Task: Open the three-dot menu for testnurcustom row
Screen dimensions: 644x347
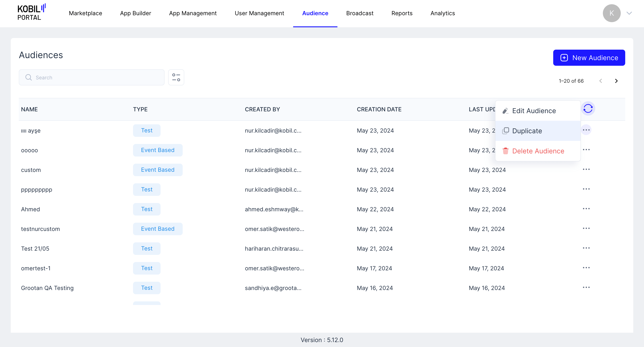Action: [586, 229]
